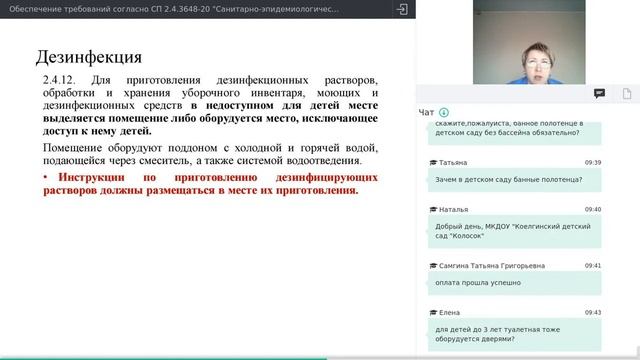
Task: Click the 09:39 timestamp
Action: pos(593,162)
